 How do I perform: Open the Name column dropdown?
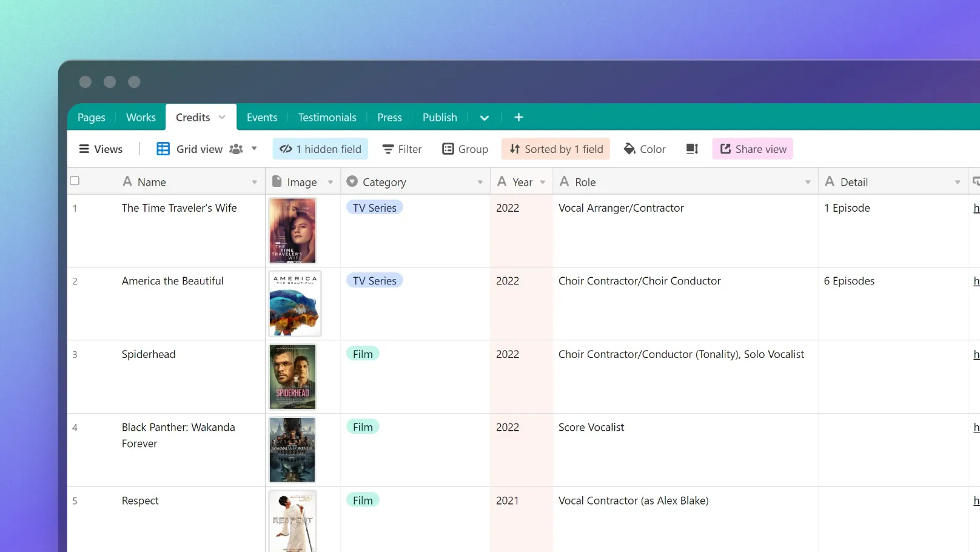point(254,181)
